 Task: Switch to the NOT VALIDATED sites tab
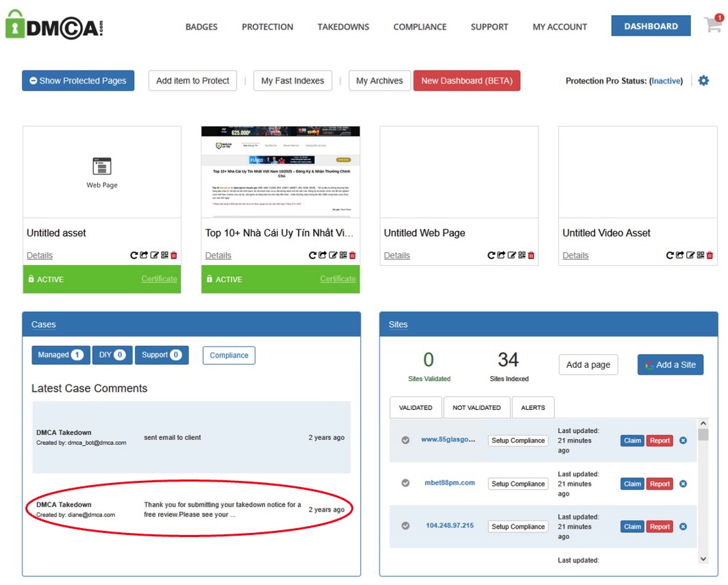477,408
